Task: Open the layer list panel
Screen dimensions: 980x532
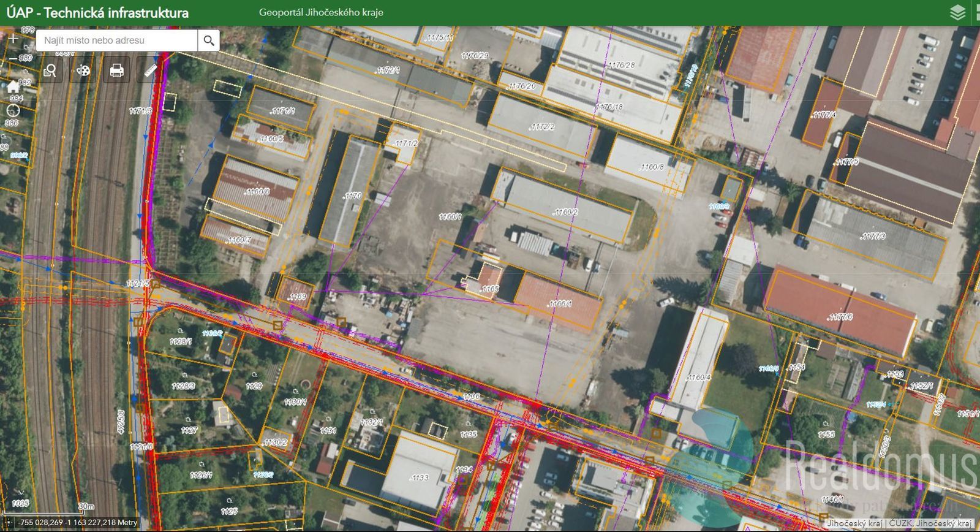Action: click(x=957, y=12)
